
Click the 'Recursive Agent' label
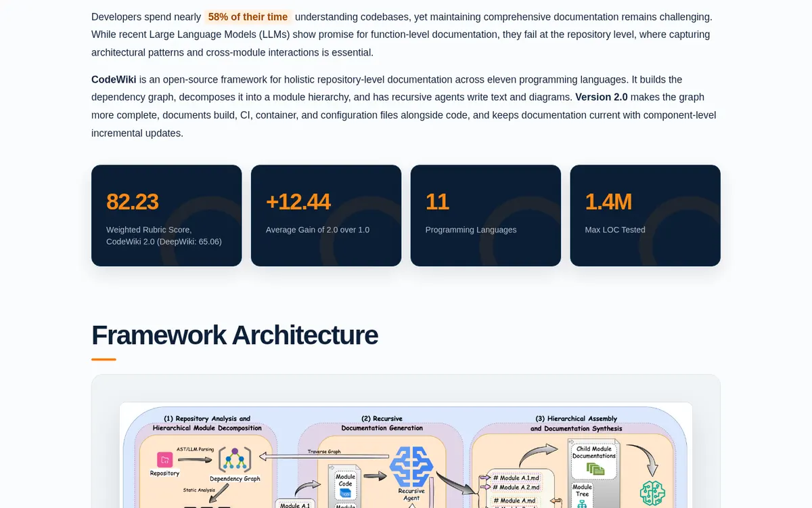point(411,494)
